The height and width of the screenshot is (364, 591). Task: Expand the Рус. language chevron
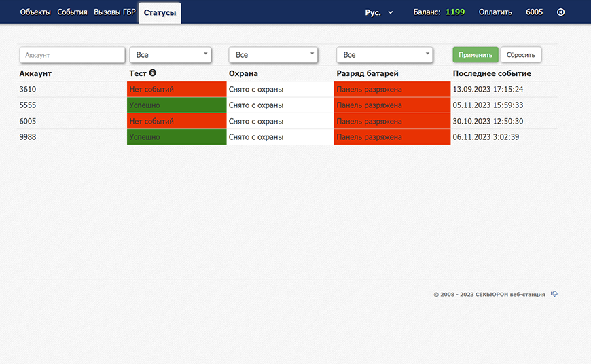pos(391,12)
